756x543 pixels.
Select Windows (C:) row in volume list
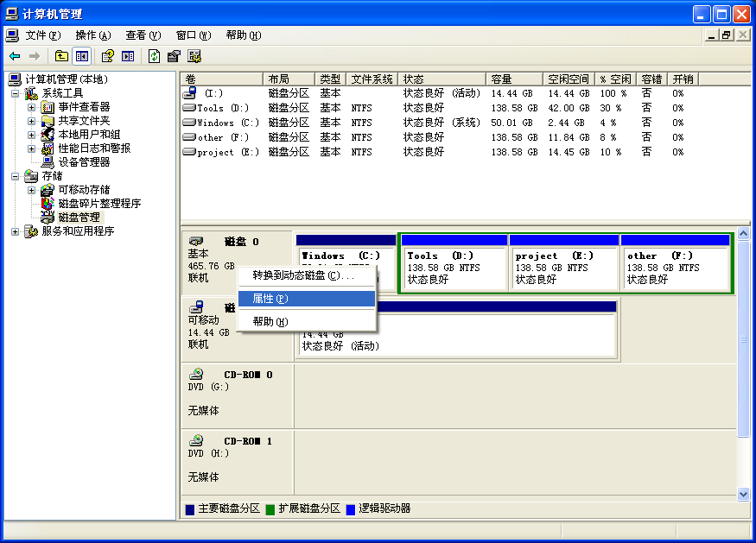[434, 123]
